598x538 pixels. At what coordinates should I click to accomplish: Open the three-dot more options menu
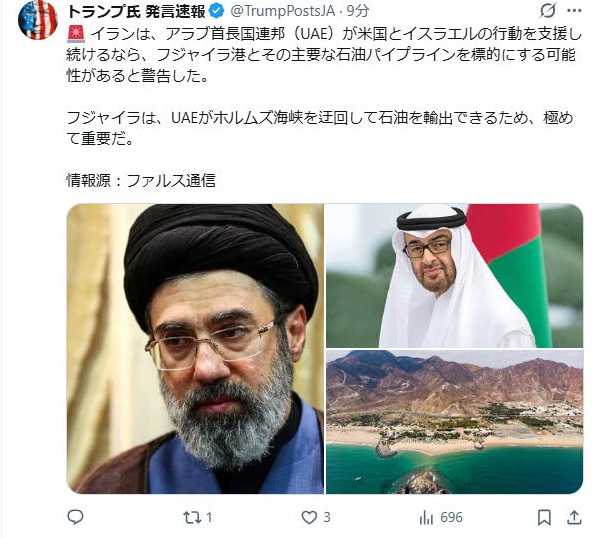[x=574, y=11]
